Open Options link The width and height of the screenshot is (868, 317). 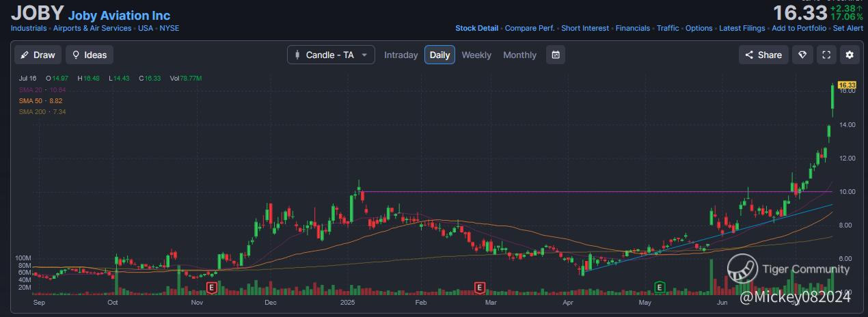699,28
